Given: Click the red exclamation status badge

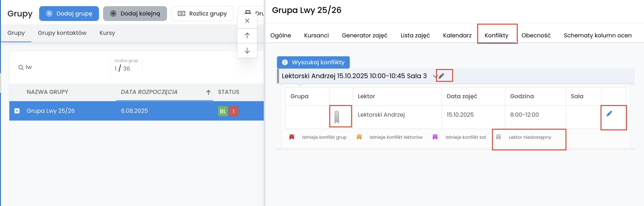Looking at the screenshot, I should [233, 111].
